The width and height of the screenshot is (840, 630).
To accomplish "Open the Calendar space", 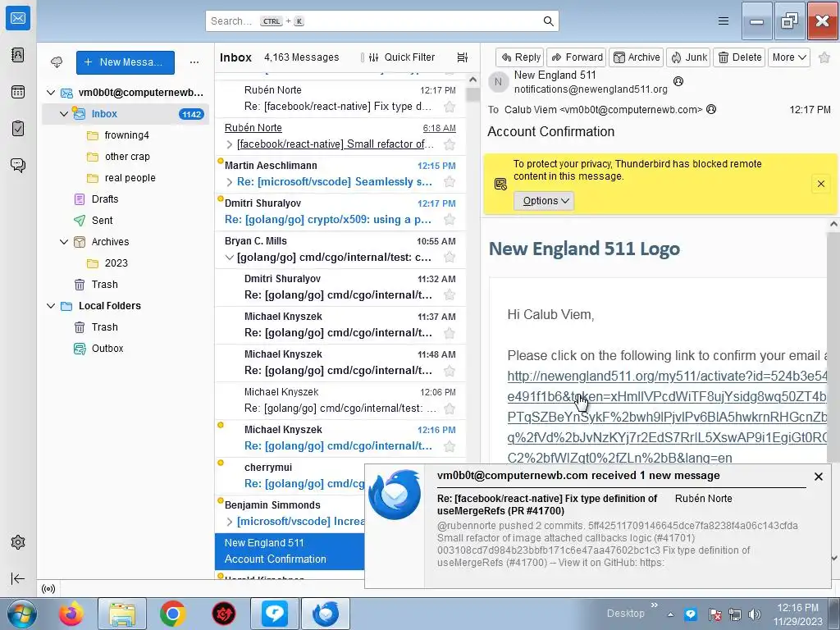I will [x=18, y=92].
